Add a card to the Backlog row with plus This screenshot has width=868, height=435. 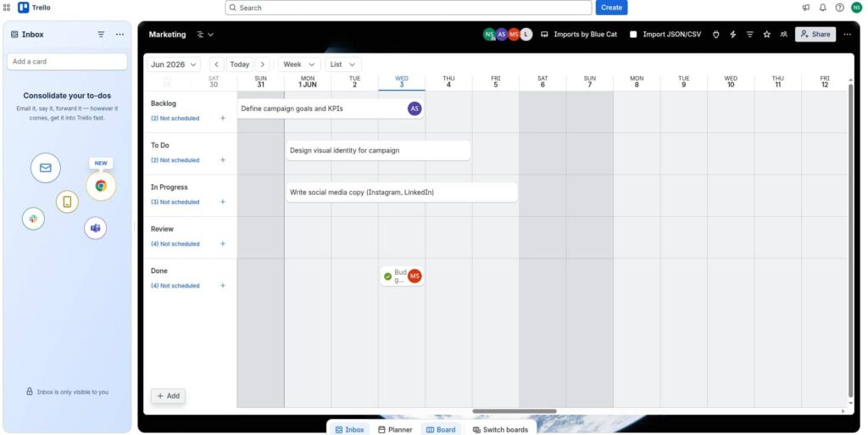pos(223,118)
